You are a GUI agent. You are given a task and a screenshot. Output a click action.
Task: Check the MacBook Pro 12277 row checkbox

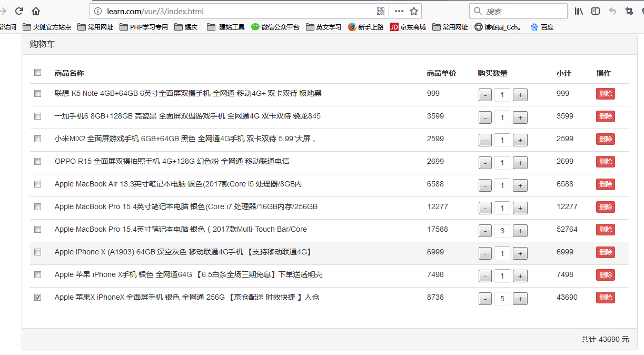point(37,206)
